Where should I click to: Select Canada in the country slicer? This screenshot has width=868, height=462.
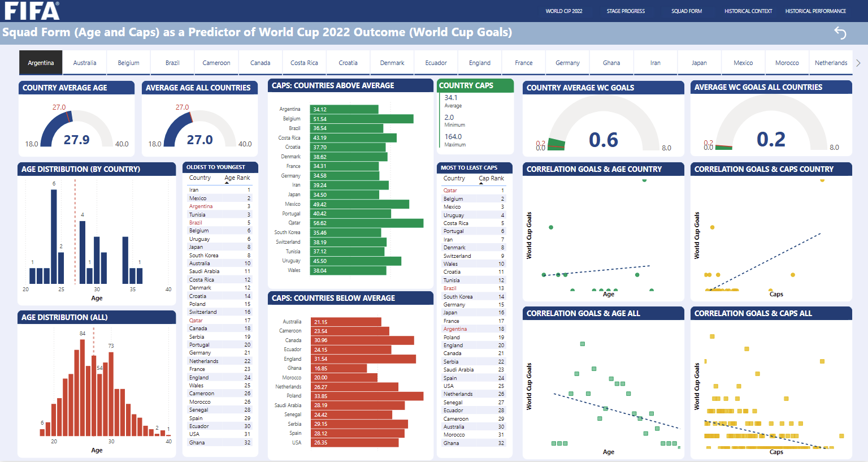261,63
